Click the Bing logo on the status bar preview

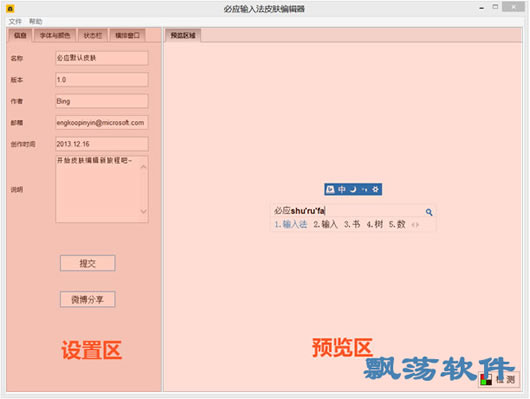tap(330, 189)
